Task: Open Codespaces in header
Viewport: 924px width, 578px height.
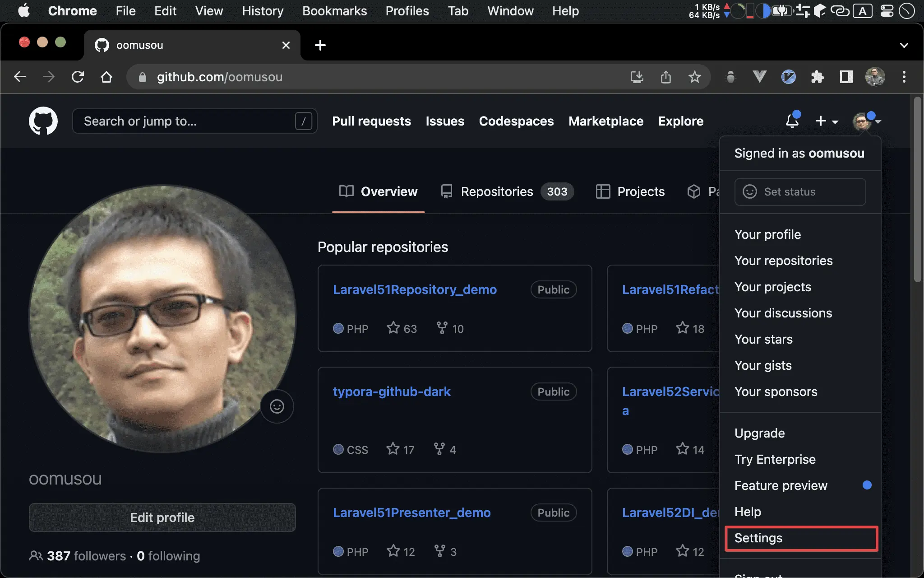Action: click(516, 121)
